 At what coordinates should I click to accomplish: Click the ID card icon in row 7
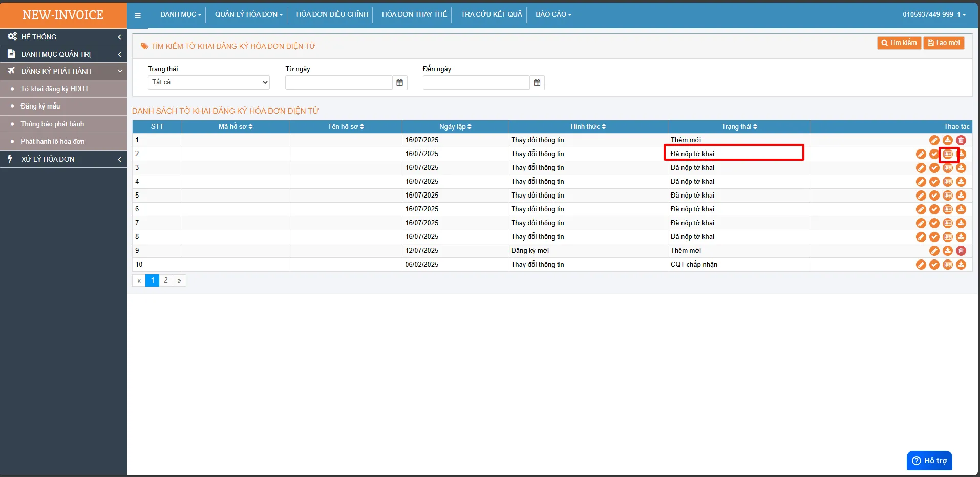[948, 223]
